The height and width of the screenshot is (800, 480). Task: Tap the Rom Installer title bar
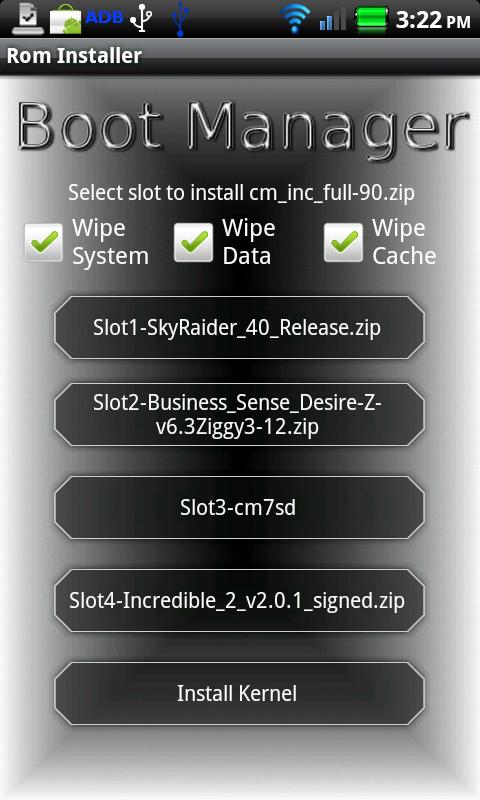coord(240,56)
